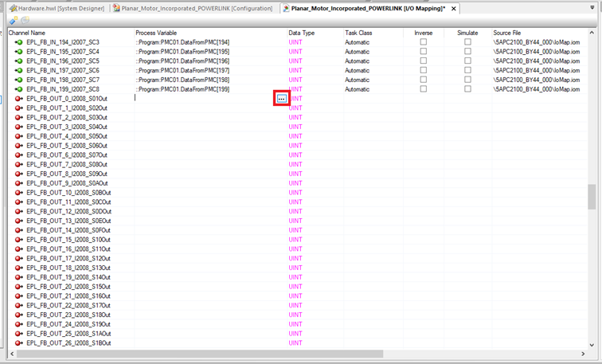
Task: Click the Hardware.hwl tab icon
Action: point(12,8)
